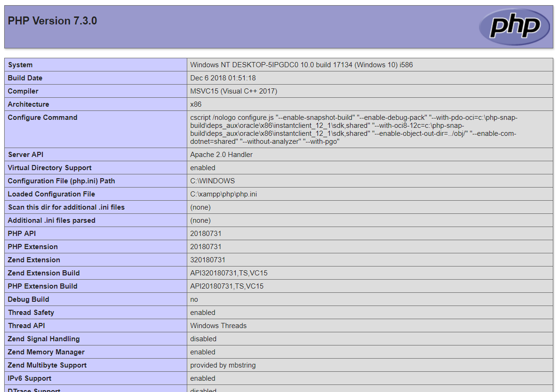Select the 'MSVC15 (Visual C++ 2017)' value
This screenshot has width=558, height=392.
pyautogui.click(x=233, y=91)
